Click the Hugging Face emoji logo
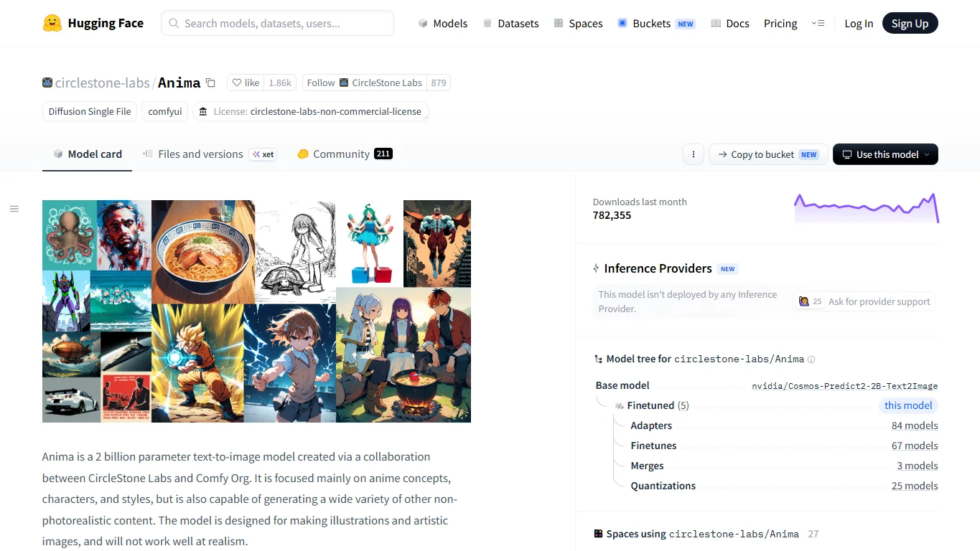Image resolution: width=980 pixels, height=551 pixels. click(52, 23)
